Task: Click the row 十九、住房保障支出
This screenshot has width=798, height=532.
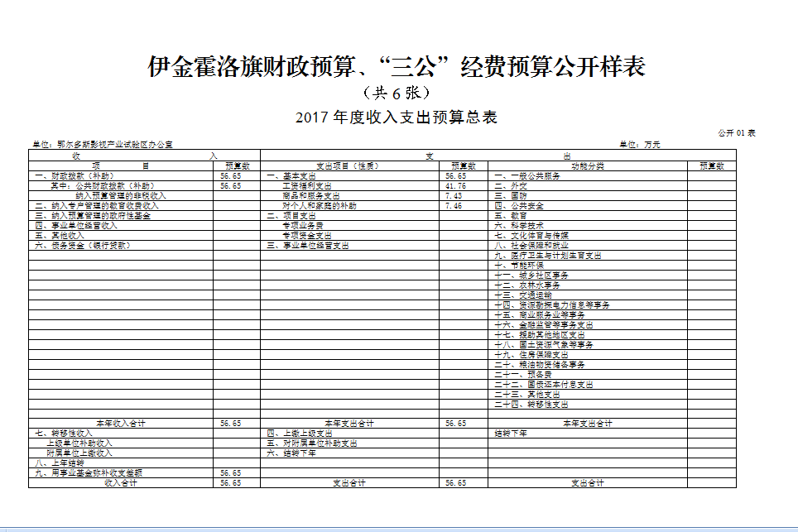Action: point(587,354)
